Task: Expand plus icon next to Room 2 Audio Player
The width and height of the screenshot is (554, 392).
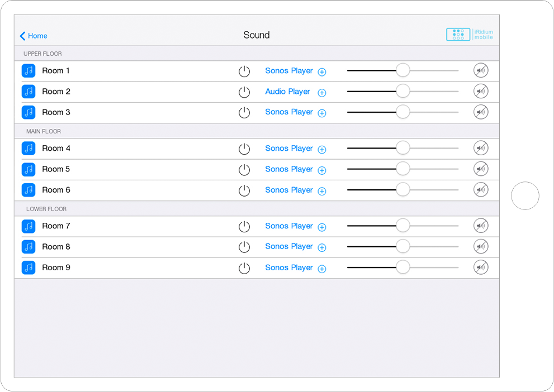Action: pyautogui.click(x=322, y=93)
